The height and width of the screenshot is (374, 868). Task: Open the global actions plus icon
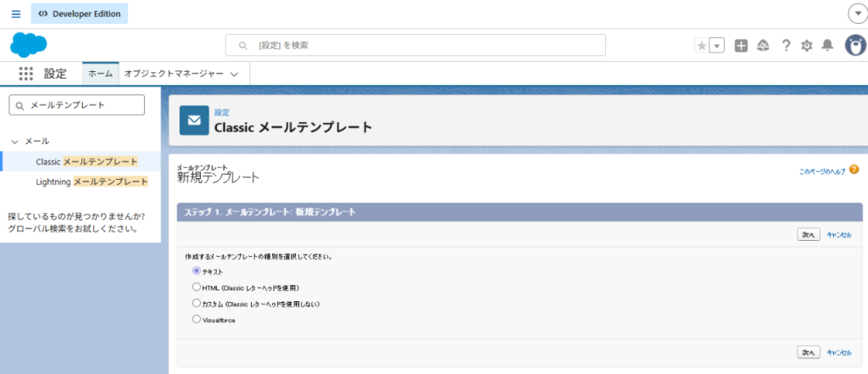point(741,46)
